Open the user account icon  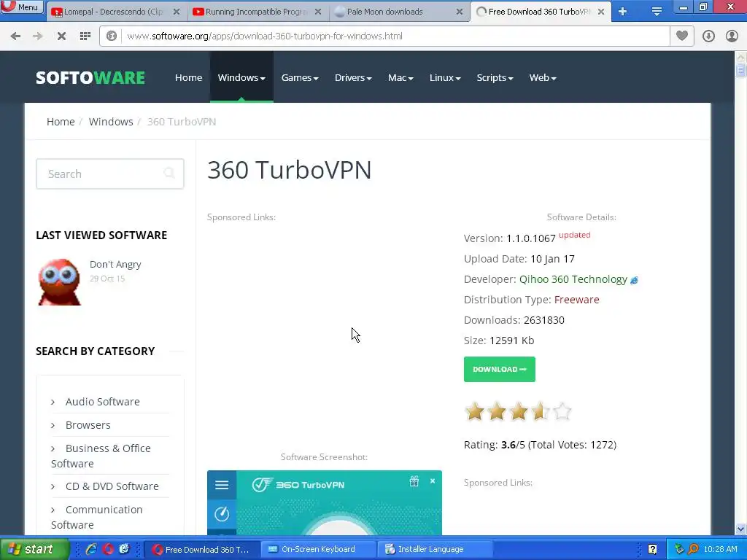point(732,36)
